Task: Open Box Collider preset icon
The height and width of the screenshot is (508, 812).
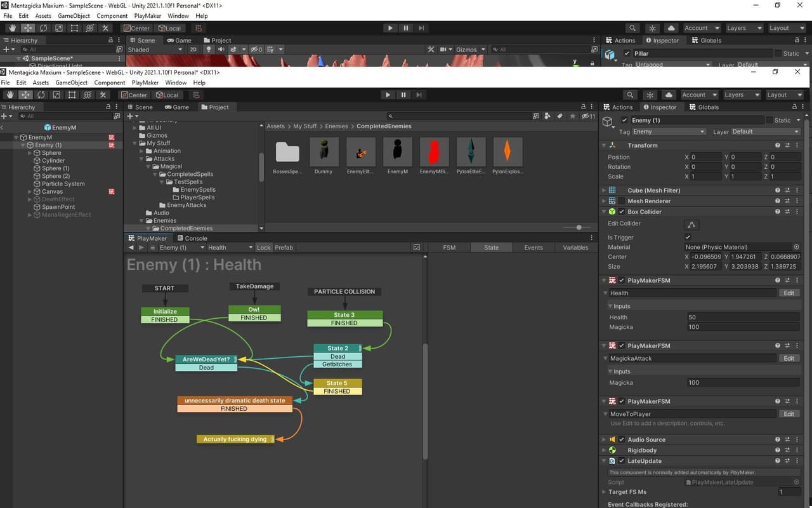Action: tap(787, 211)
